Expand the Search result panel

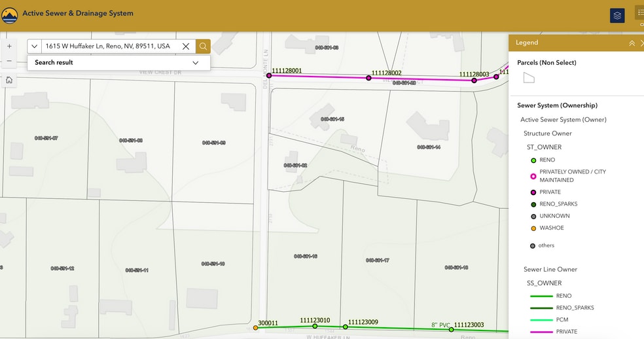pos(196,62)
